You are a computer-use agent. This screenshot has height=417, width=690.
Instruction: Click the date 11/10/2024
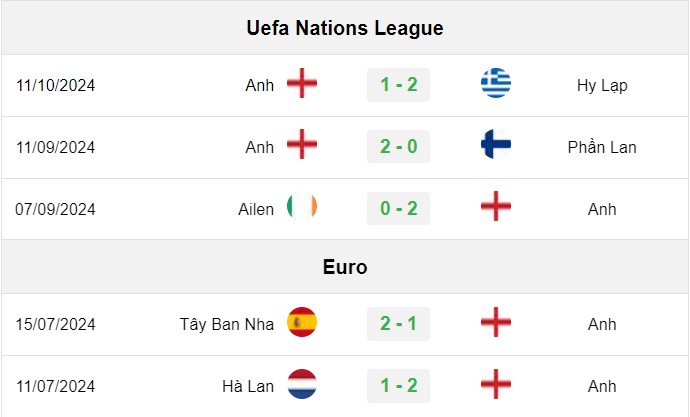point(55,85)
